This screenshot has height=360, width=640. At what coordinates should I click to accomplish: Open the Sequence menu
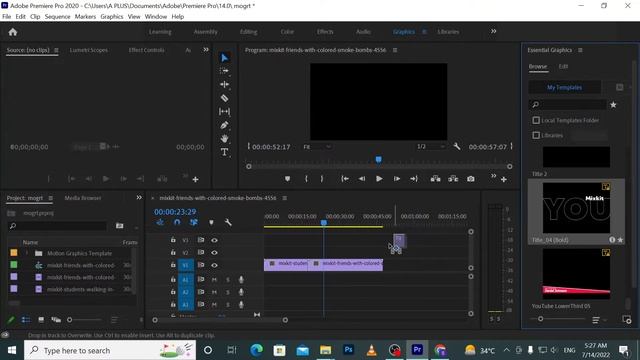click(57, 17)
